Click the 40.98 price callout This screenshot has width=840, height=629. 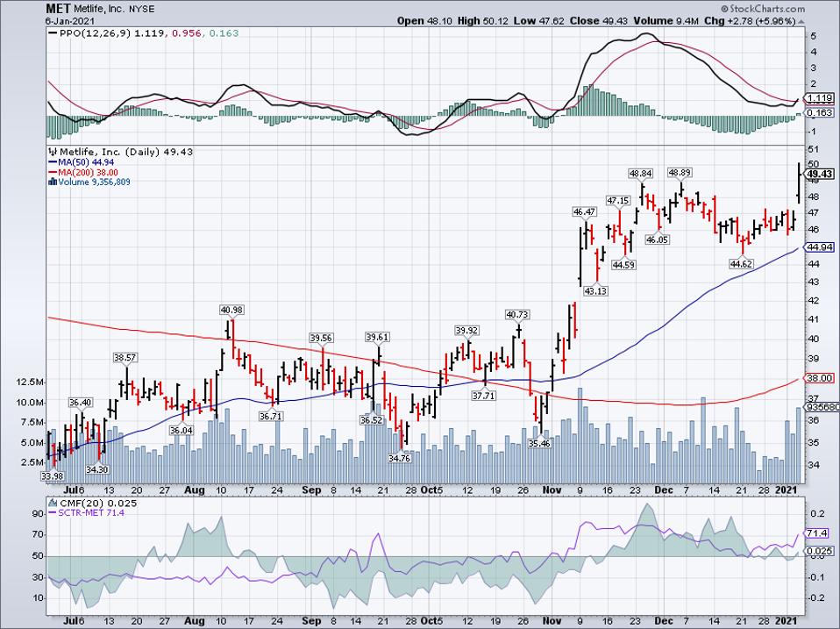[x=231, y=310]
